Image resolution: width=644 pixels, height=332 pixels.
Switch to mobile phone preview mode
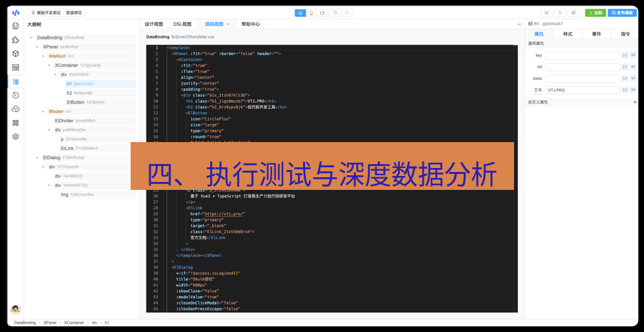click(x=311, y=13)
